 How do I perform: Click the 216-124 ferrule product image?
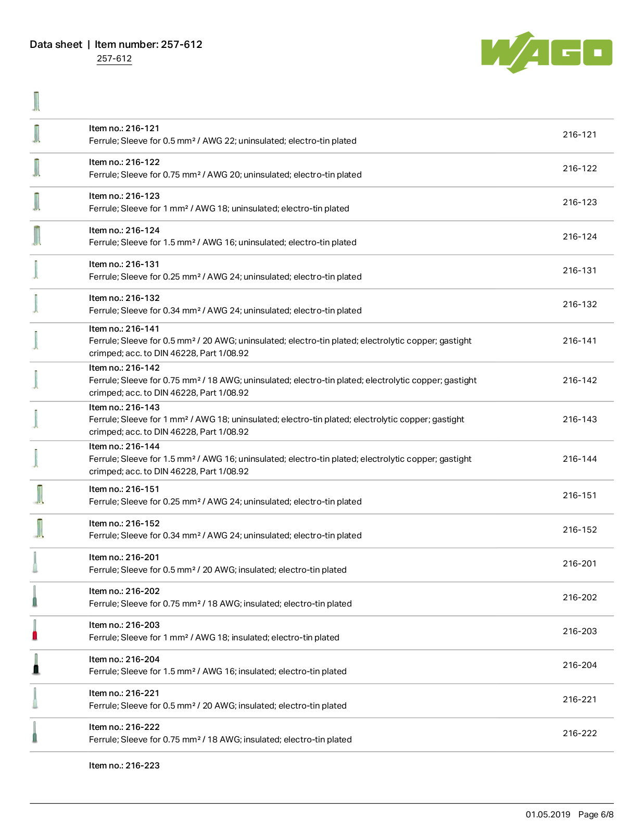point(36,236)
